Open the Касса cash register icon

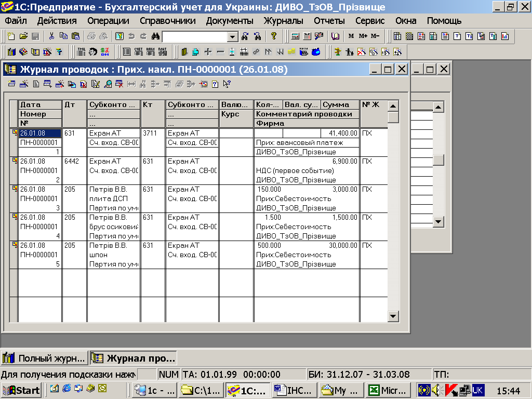click(303, 51)
